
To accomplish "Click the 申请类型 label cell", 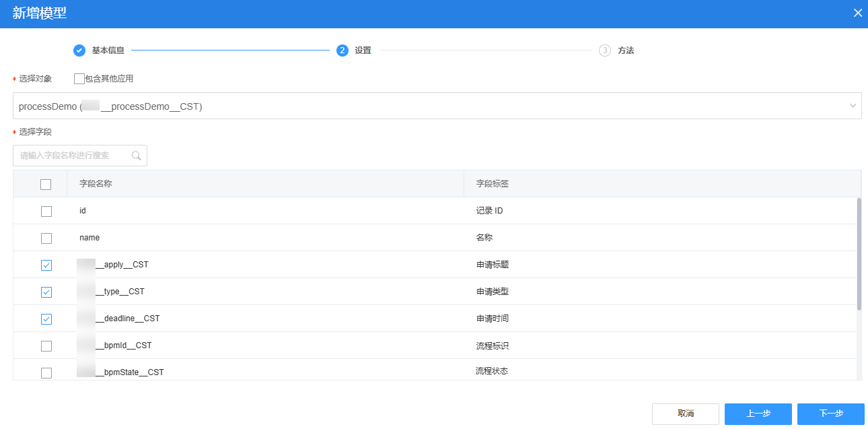I will (493, 292).
